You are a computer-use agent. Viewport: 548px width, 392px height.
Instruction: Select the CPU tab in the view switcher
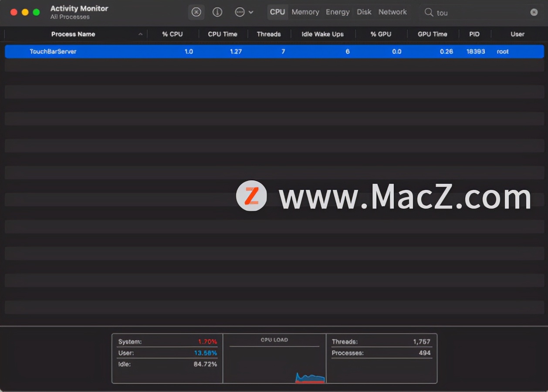tap(277, 12)
